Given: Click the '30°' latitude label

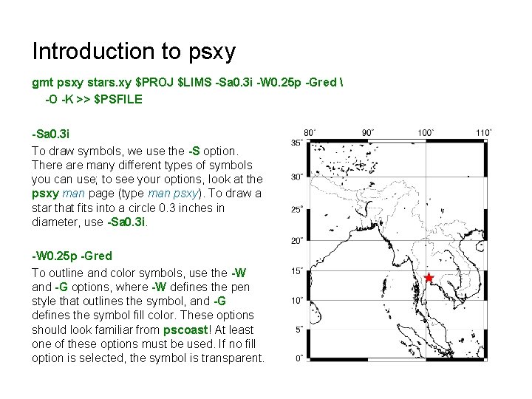Looking at the screenshot, I should pyautogui.click(x=297, y=177).
